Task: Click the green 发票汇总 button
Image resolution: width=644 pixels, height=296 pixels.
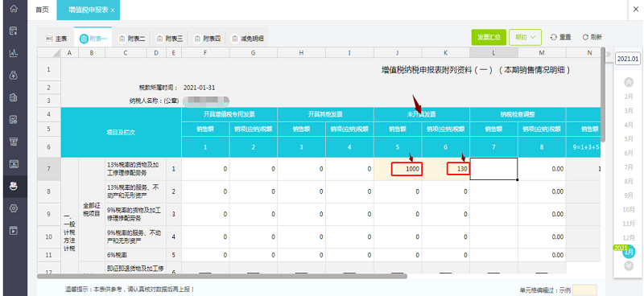Action: coord(489,37)
